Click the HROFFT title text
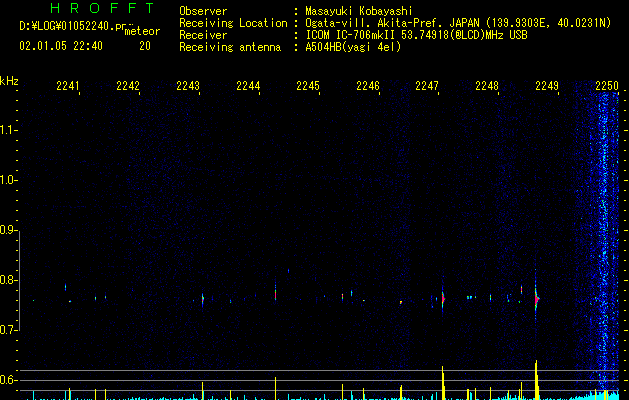This screenshot has height=400, width=629. tap(103, 8)
